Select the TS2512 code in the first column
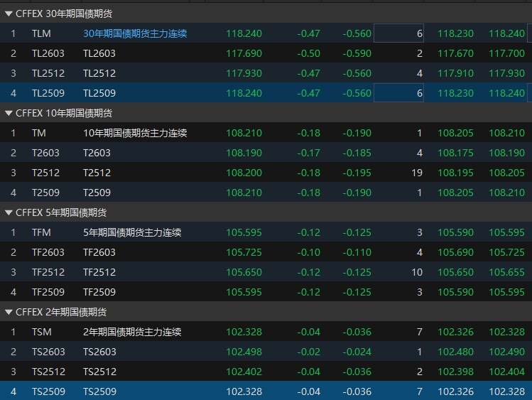This screenshot has width=532, height=400. (48, 372)
